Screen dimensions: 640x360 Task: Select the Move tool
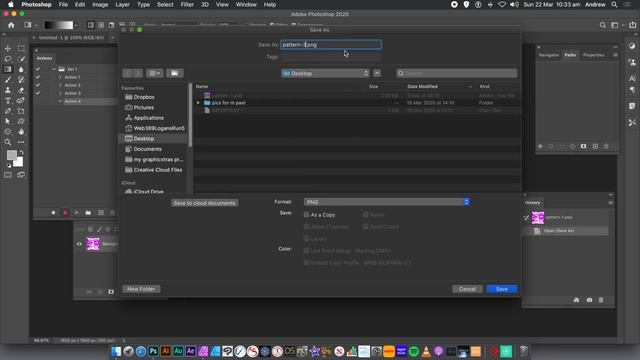click(8, 48)
